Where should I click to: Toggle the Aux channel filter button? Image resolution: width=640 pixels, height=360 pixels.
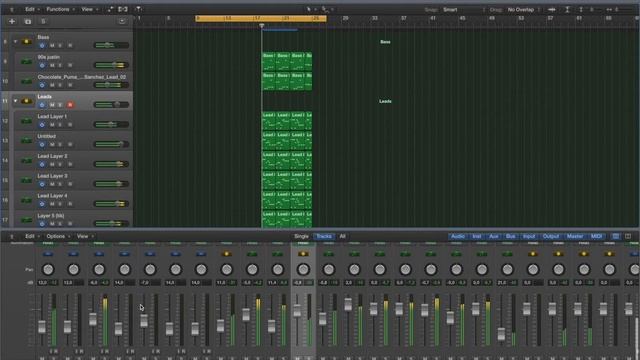(494, 236)
